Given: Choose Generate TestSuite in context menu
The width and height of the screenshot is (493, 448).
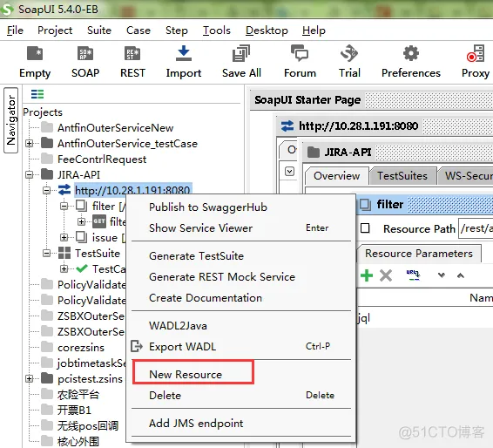Looking at the screenshot, I should coord(196,255).
